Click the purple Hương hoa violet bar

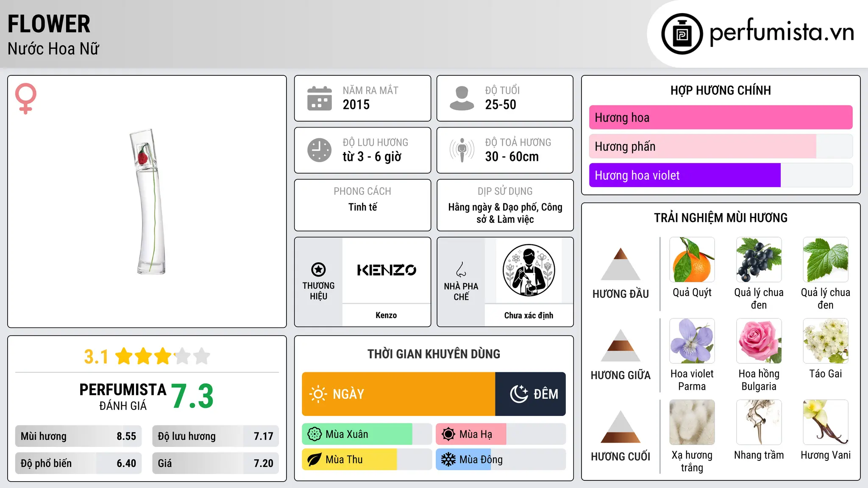(721, 175)
